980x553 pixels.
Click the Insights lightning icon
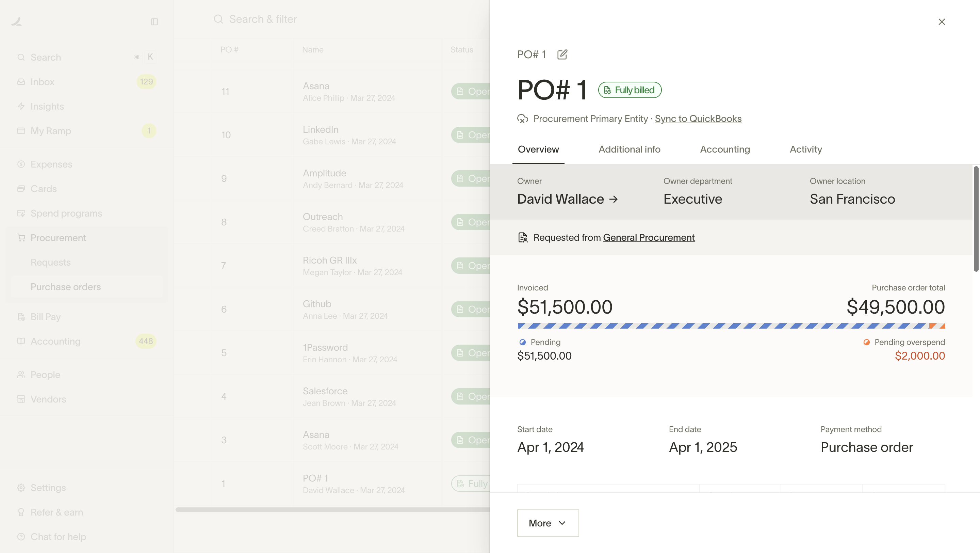[x=21, y=106]
